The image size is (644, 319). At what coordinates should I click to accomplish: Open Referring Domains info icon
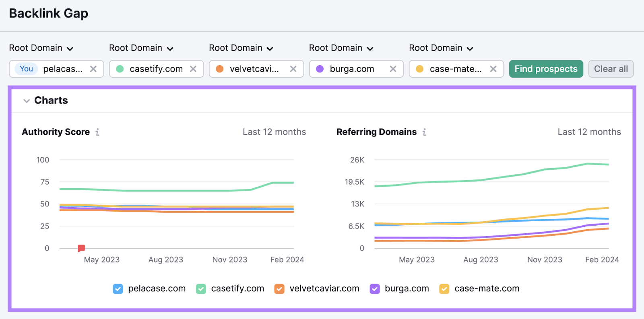click(424, 132)
